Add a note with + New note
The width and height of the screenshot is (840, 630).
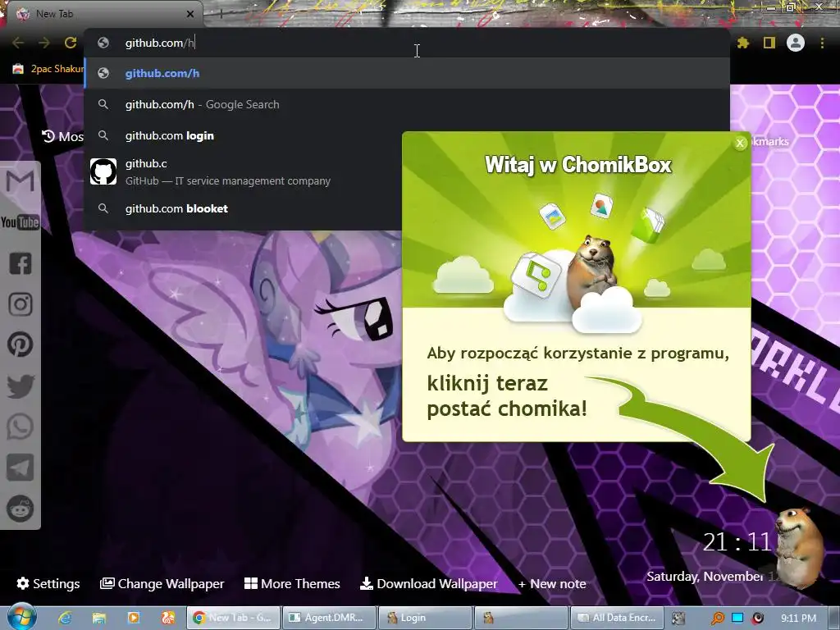point(552,583)
